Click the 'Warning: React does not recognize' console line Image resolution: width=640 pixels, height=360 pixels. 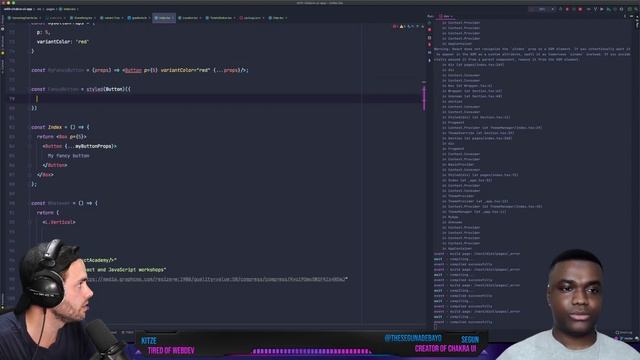point(533,49)
